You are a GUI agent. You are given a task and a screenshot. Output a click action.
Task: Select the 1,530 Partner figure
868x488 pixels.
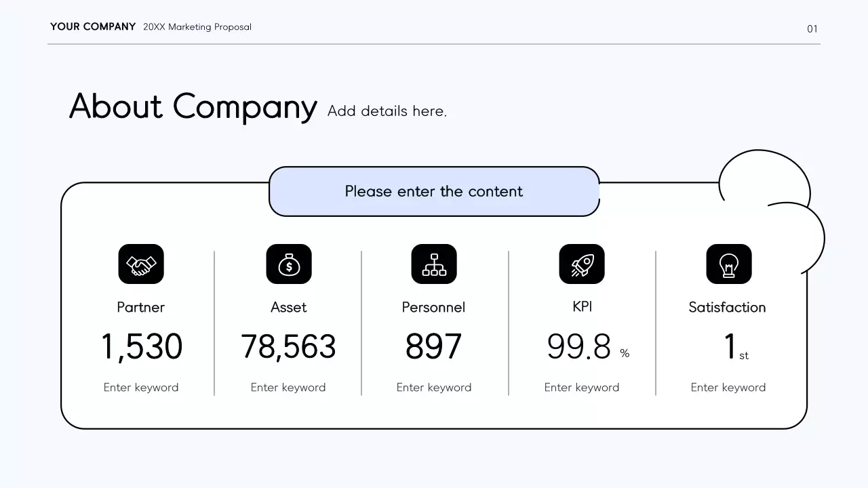tap(142, 346)
